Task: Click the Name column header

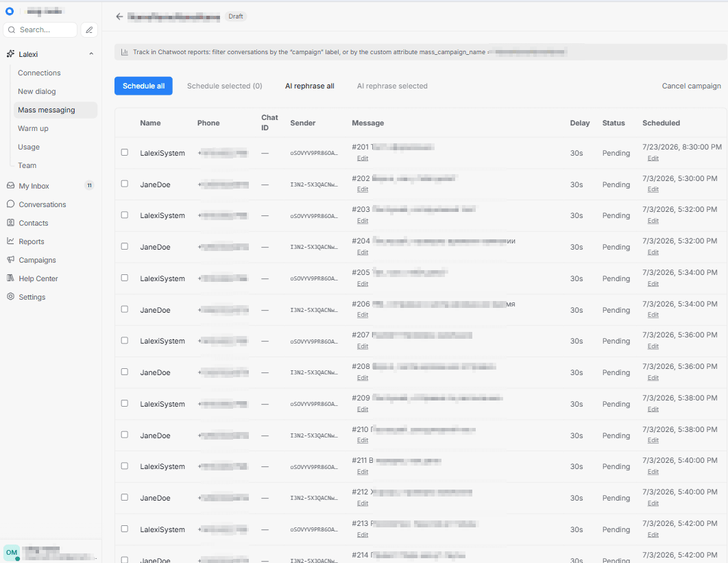Action: coord(150,123)
